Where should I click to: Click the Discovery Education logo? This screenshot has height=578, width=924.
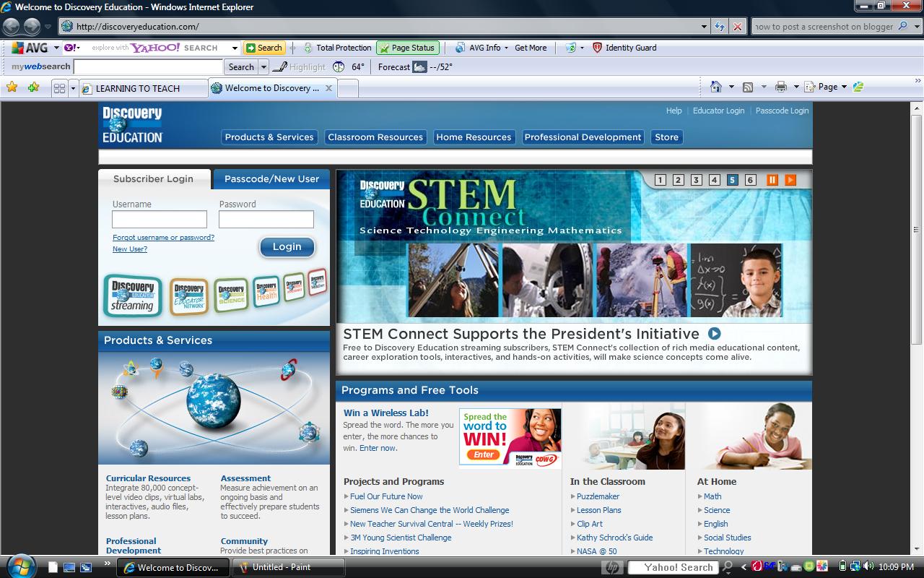click(132, 124)
